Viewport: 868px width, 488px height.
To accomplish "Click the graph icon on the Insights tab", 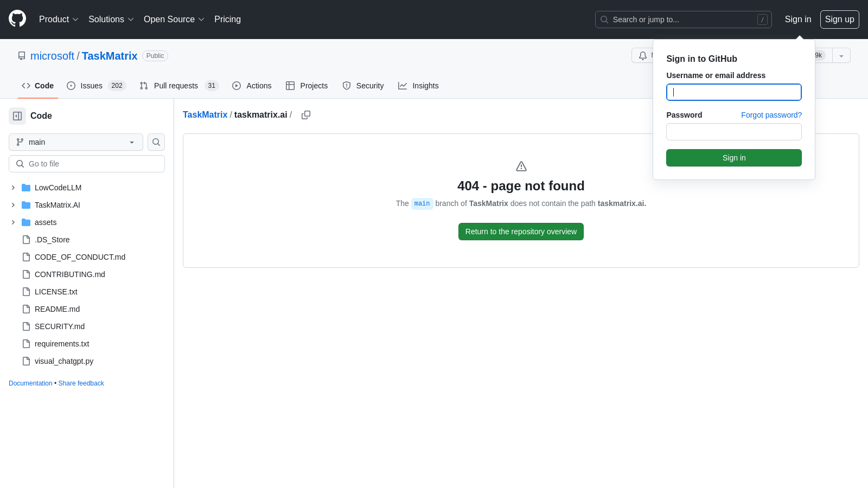I will pos(403,86).
